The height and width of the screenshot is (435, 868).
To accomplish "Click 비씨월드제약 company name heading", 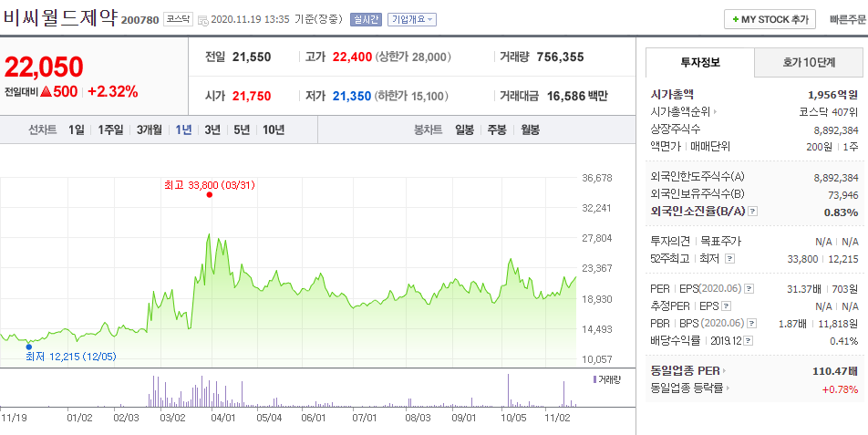I will tap(60, 18).
